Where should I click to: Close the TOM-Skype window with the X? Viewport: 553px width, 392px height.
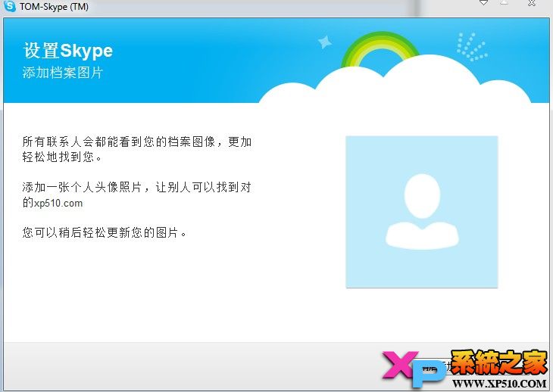point(532,3)
